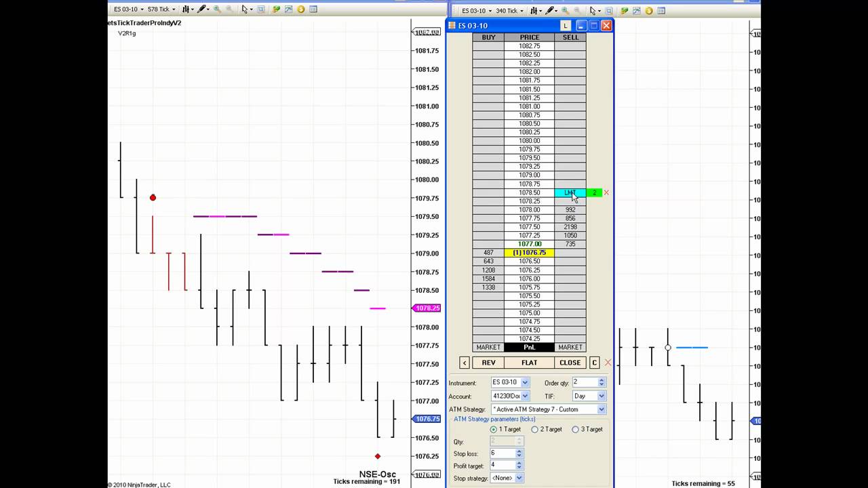Screen dimensions: 868x488
Task: Open the TIF dropdown set to Day
Action: (x=601, y=396)
